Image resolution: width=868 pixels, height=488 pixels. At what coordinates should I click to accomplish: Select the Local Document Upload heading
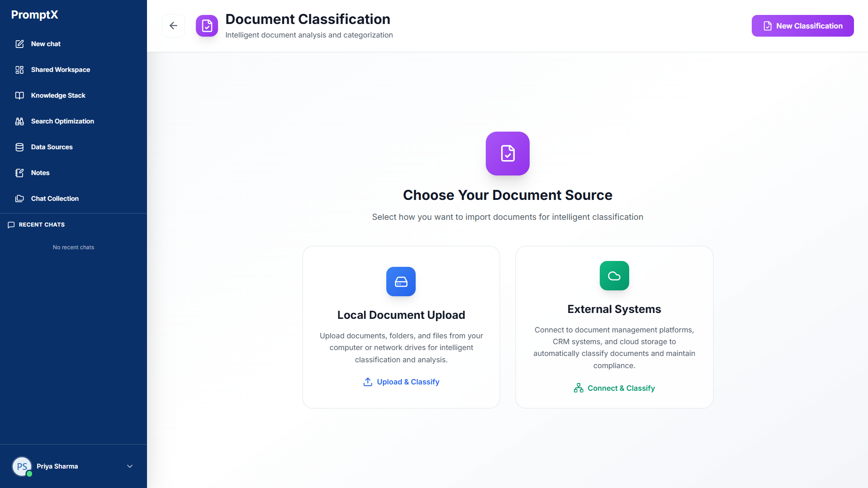click(x=401, y=315)
